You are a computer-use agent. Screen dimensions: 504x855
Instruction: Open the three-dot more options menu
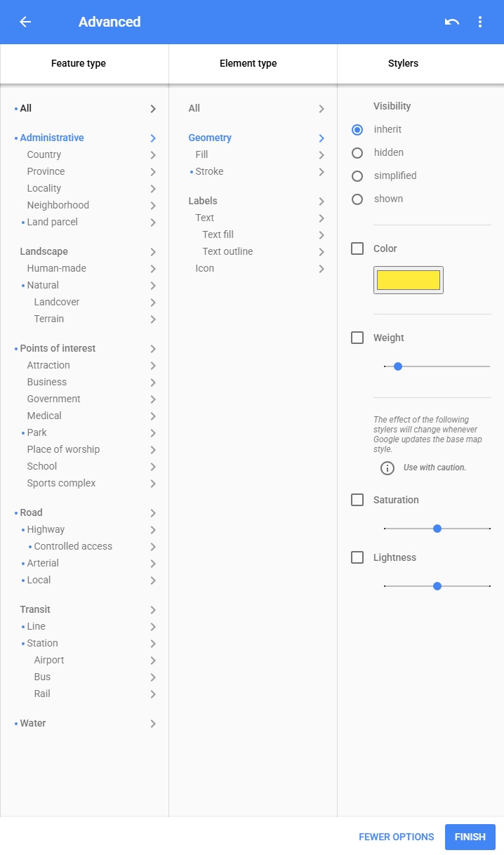pyautogui.click(x=480, y=22)
